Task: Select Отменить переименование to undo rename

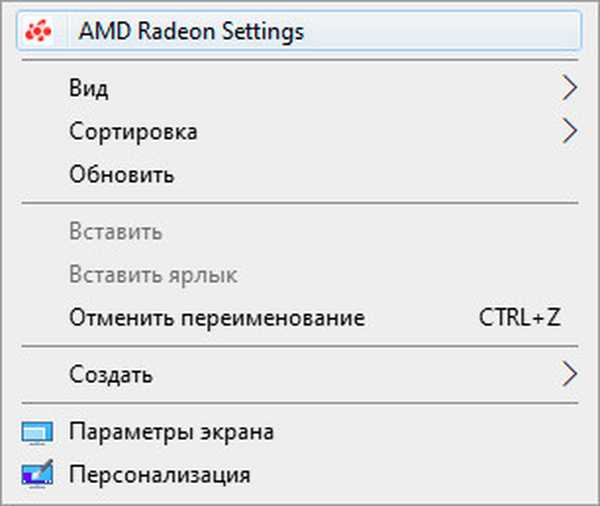Action: pos(217,319)
